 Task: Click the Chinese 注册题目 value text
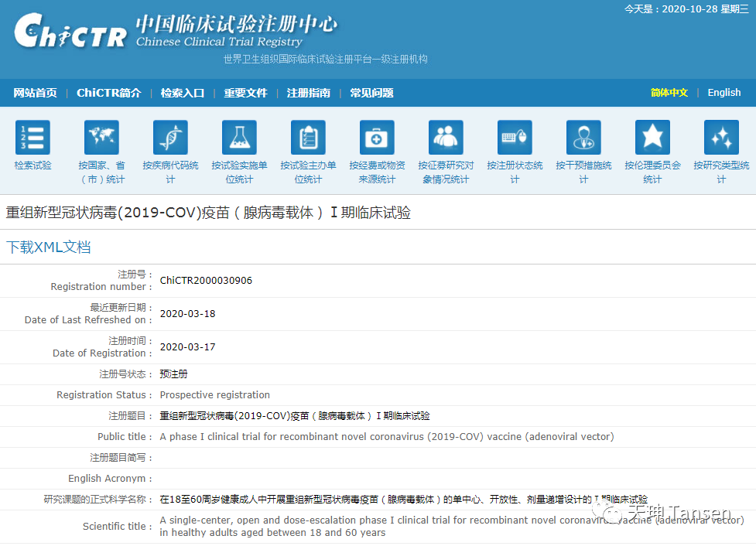pyautogui.click(x=295, y=416)
